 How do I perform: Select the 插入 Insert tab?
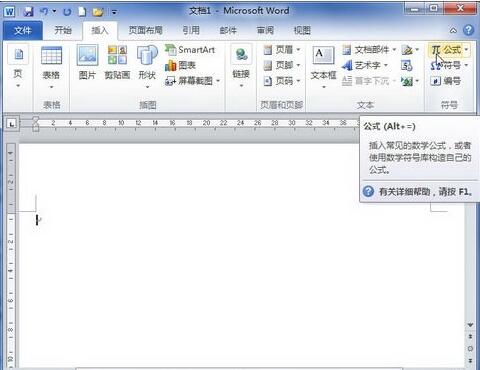[x=100, y=31]
